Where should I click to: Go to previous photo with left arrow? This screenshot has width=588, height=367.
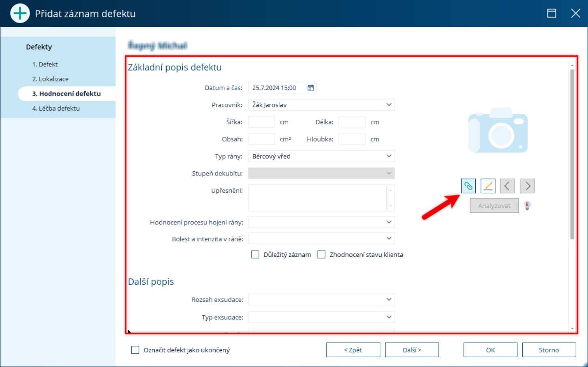point(507,186)
